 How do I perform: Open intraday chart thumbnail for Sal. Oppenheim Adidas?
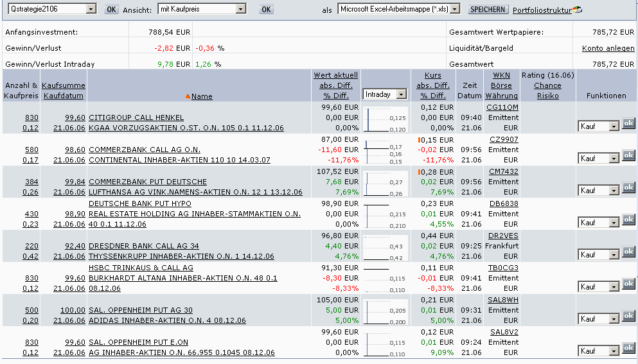pyautogui.click(x=385, y=312)
